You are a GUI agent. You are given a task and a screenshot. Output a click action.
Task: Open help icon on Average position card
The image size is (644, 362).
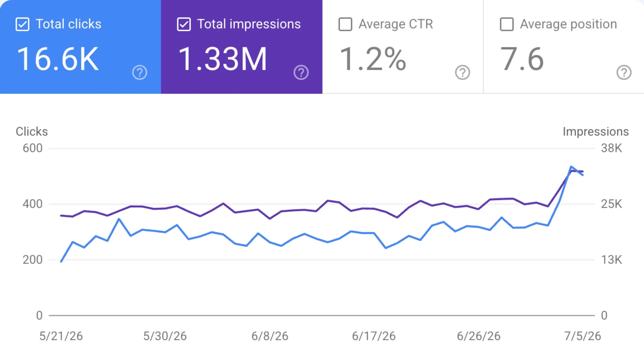(x=624, y=72)
